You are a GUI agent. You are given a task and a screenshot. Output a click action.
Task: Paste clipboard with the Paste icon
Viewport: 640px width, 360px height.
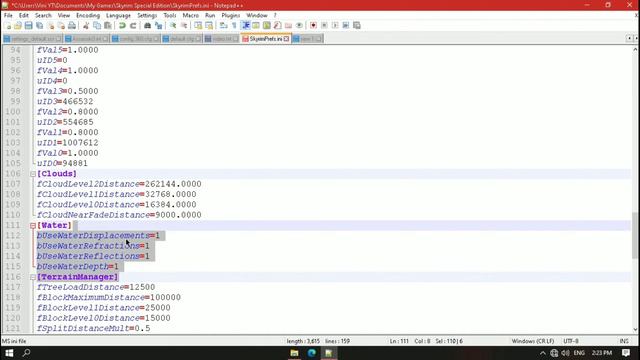click(x=107, y=25)
